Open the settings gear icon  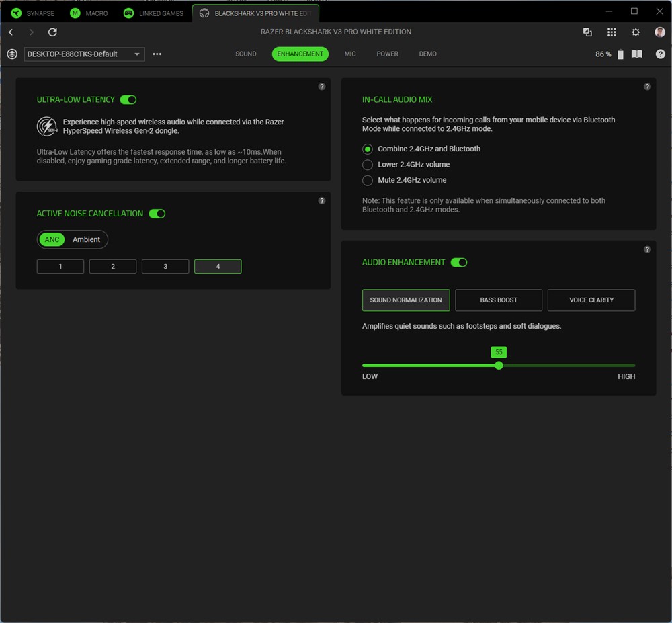(x=636, y=32)
